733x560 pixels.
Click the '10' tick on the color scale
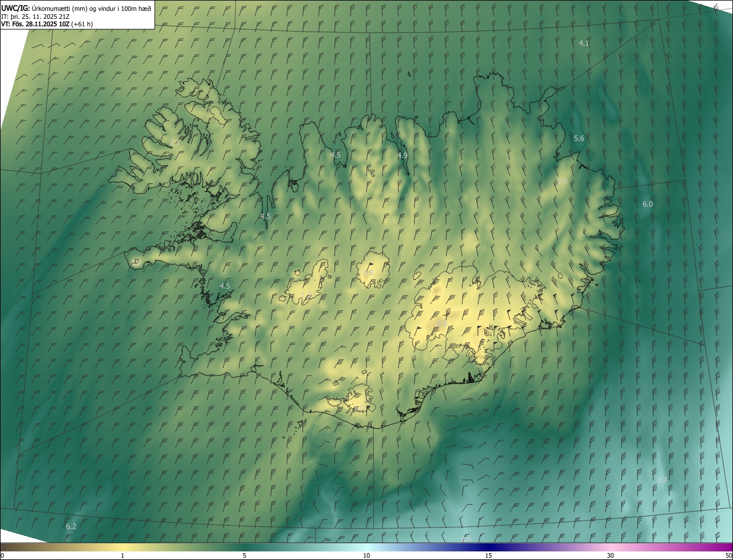(366, 555)
